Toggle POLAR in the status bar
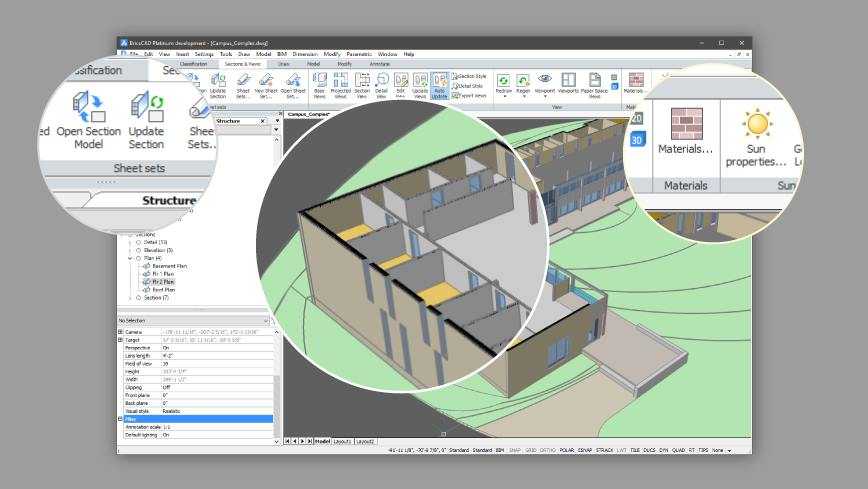 coord(566,450)
